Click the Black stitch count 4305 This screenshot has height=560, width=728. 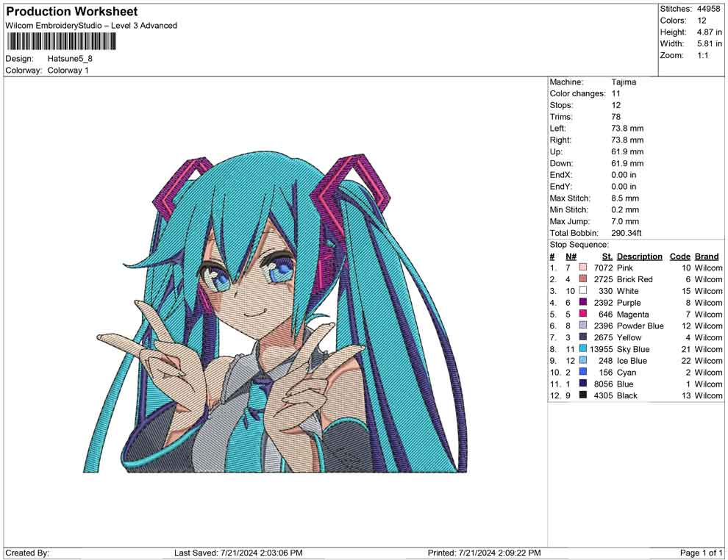tap(603, 395)
